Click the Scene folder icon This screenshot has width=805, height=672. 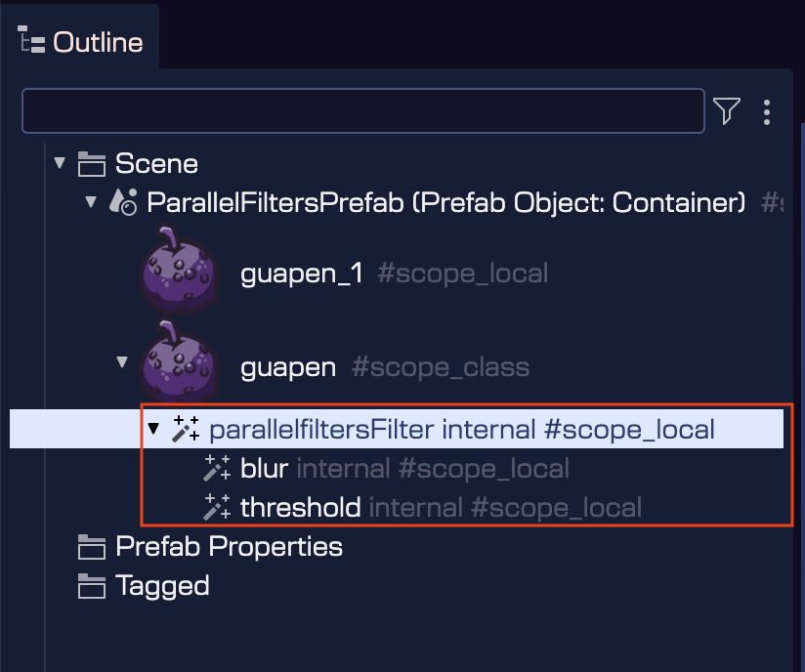click(94, 163)
